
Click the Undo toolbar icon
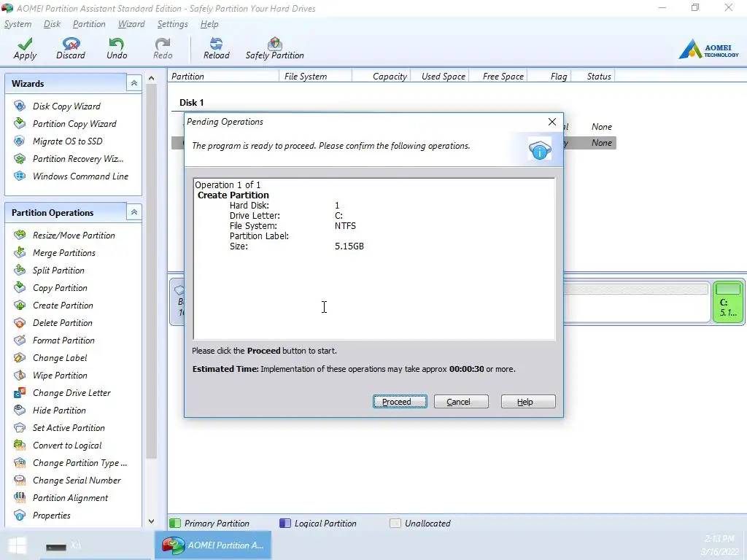point(116,44)
